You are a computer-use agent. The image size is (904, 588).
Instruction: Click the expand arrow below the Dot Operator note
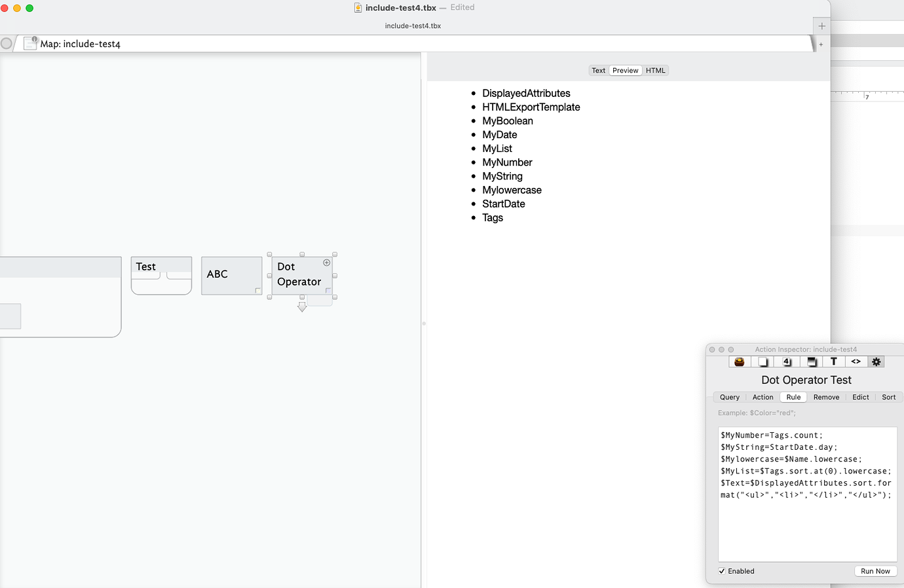[302, 306]
